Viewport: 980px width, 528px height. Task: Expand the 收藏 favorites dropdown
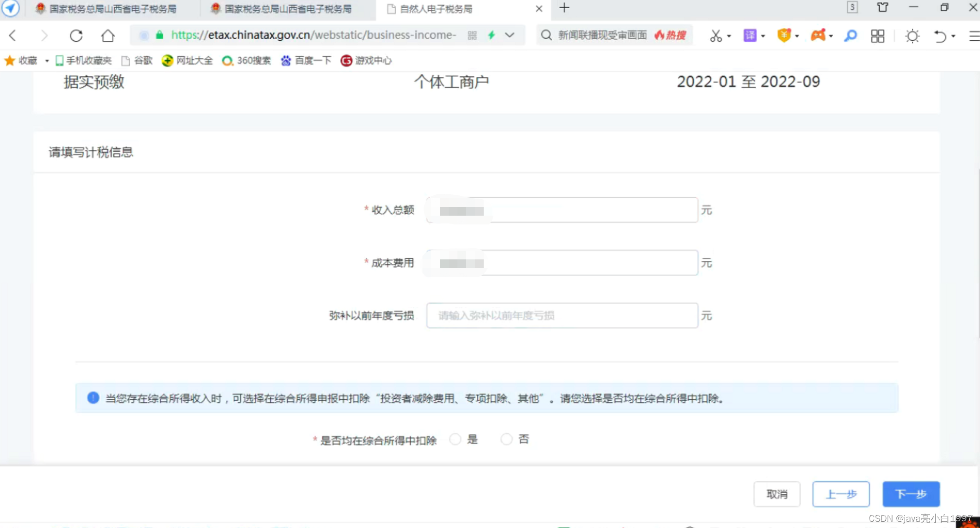(x=47, y=60)
